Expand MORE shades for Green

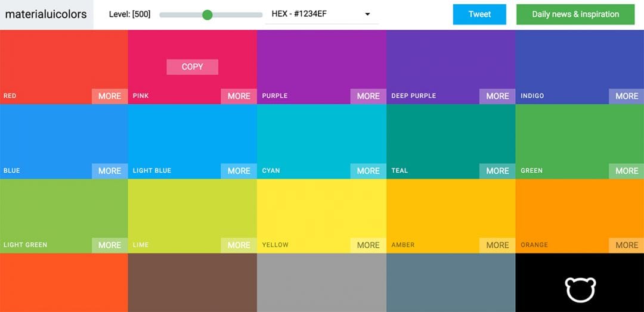click(x=626, y=171)
